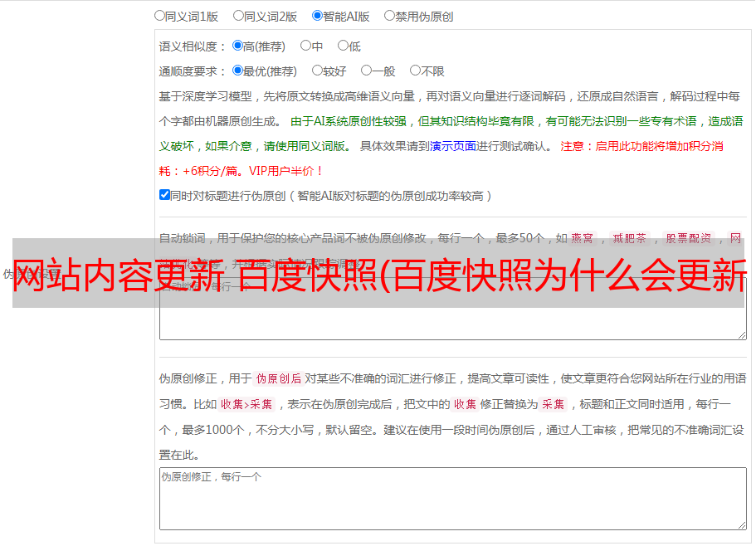This screenshot has width=756, height=546.
Task: Select the 同义词2版 radio option
Action: coord(238,16)
